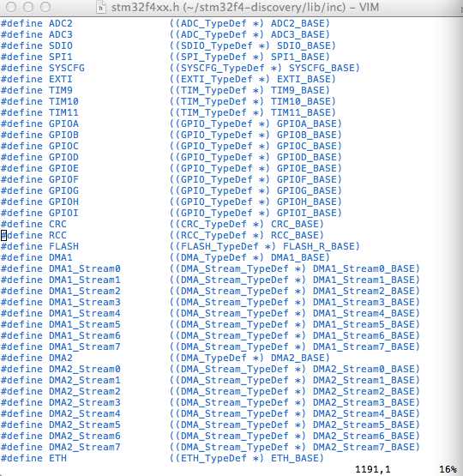Click the file proxy icon in title bar
Viewport: 463px width, 476px height.
coord(101,7)
